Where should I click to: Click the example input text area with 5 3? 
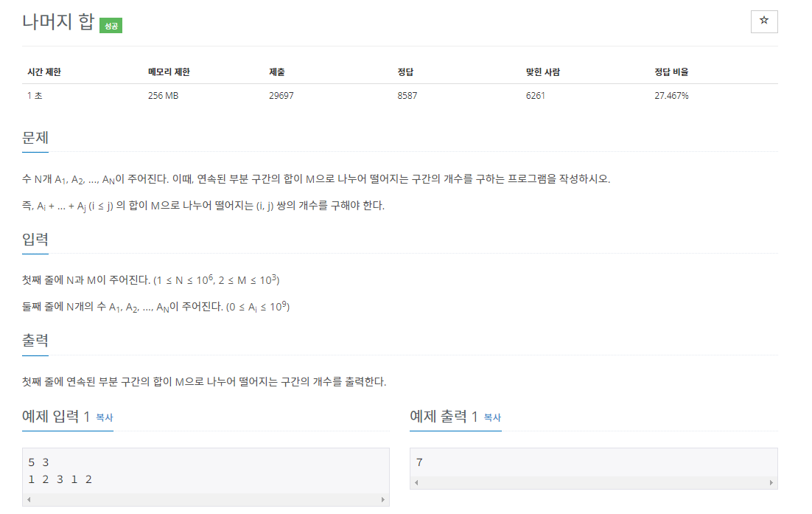point(206,471)
